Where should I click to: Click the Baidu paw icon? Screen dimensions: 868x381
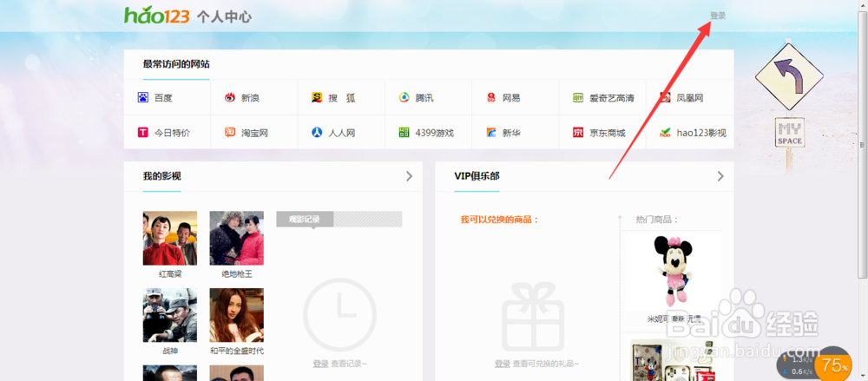coord(143,97)
